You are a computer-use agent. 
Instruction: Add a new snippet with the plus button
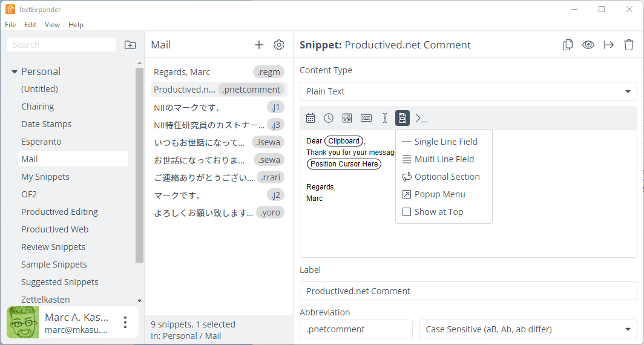coord(259,45)
